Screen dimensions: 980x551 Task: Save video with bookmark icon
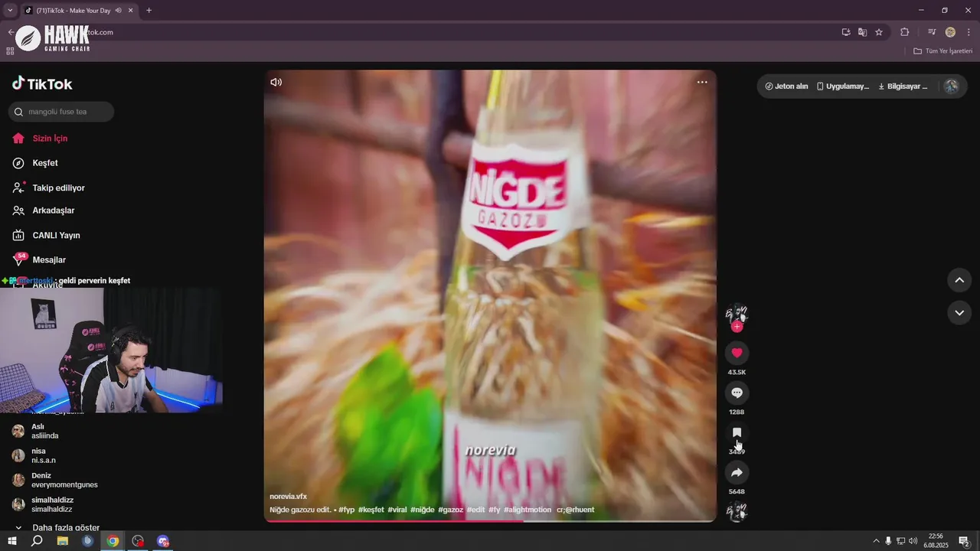737,432
